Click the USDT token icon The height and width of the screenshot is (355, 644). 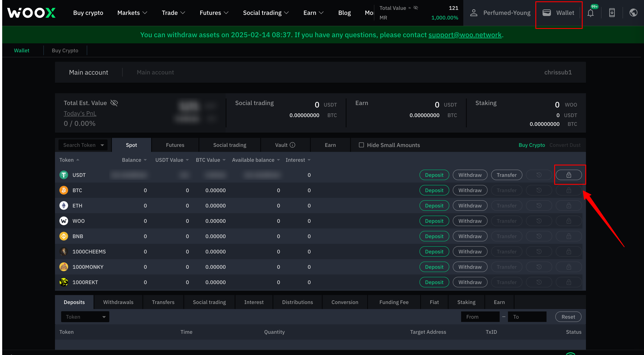[x=64, y=175]
